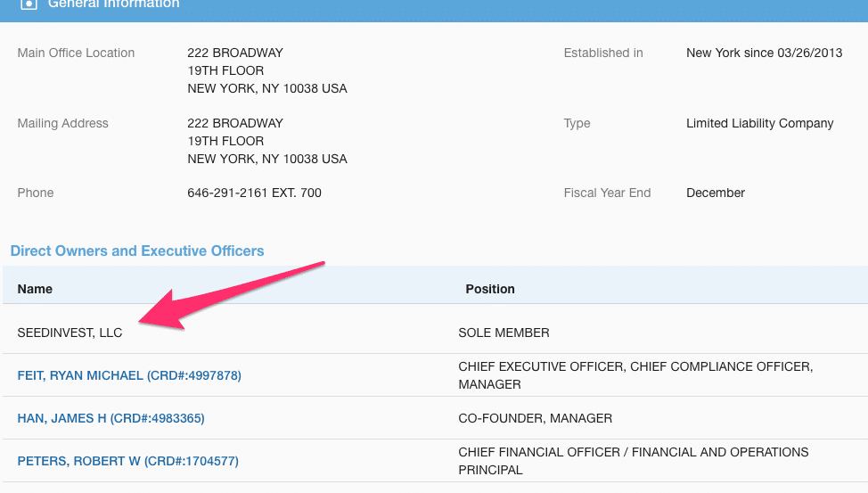Open HAN, JAMES H CRD link

click(x=111, y=418)
